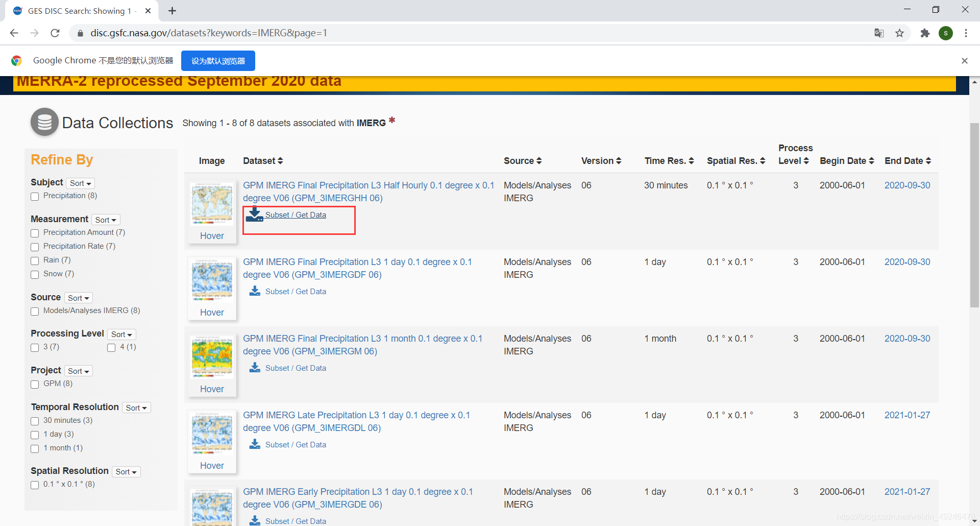Sort by Version column arrows
Screen dimensions: 980x526
[619, 161]
